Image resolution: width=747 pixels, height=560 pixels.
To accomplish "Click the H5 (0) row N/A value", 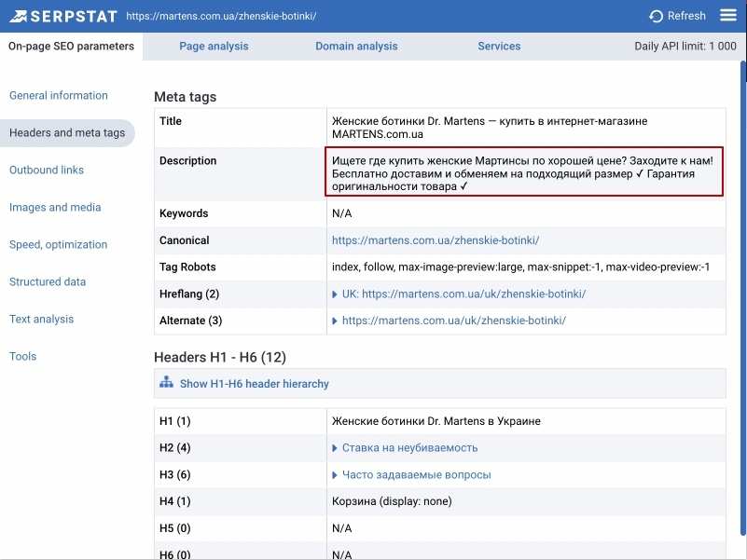I will click(x=341, y=528).
